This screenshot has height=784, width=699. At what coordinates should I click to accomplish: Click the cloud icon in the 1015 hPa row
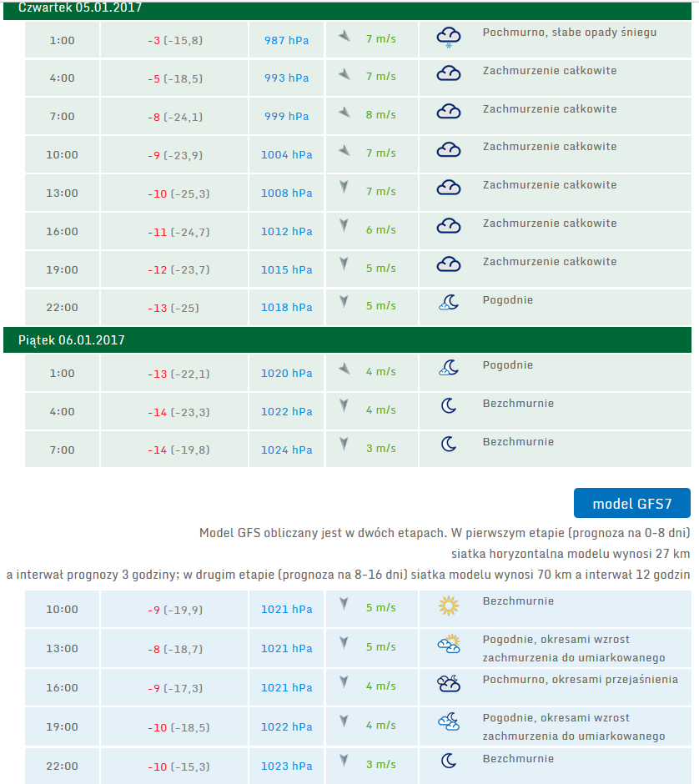[449, 264]
